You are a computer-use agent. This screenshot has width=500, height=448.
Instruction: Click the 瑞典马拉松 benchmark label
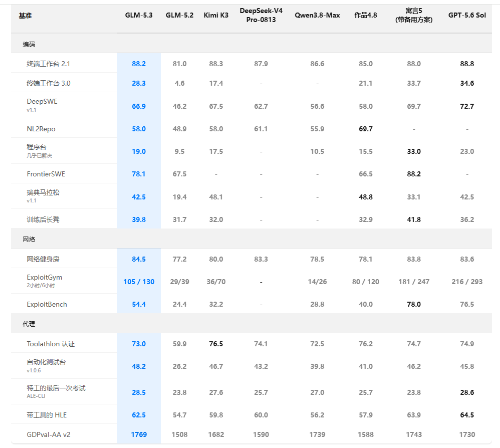point(43,192)
